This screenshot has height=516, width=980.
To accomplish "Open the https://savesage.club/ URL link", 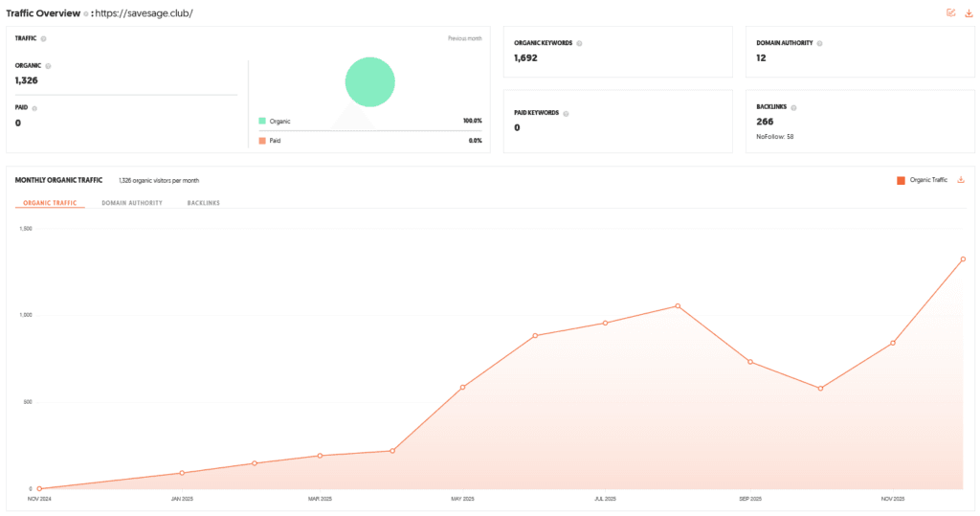I will click(x=144, y=13).
